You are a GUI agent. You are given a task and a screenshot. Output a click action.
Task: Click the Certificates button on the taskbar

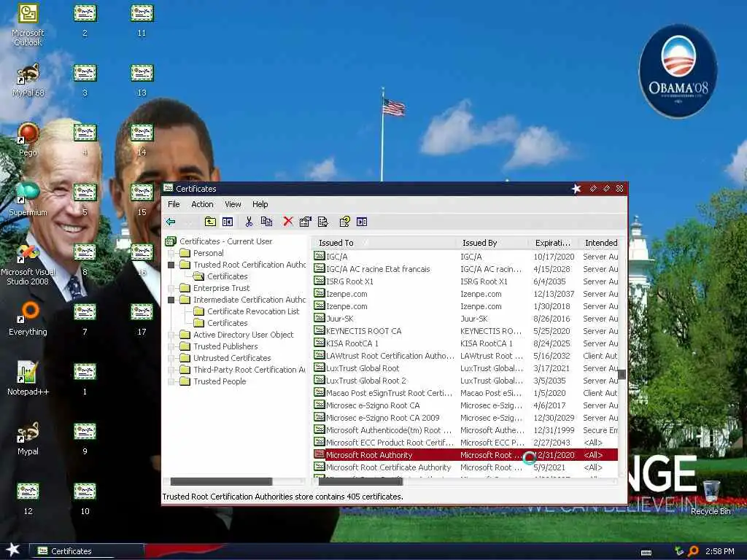point(87,551)
